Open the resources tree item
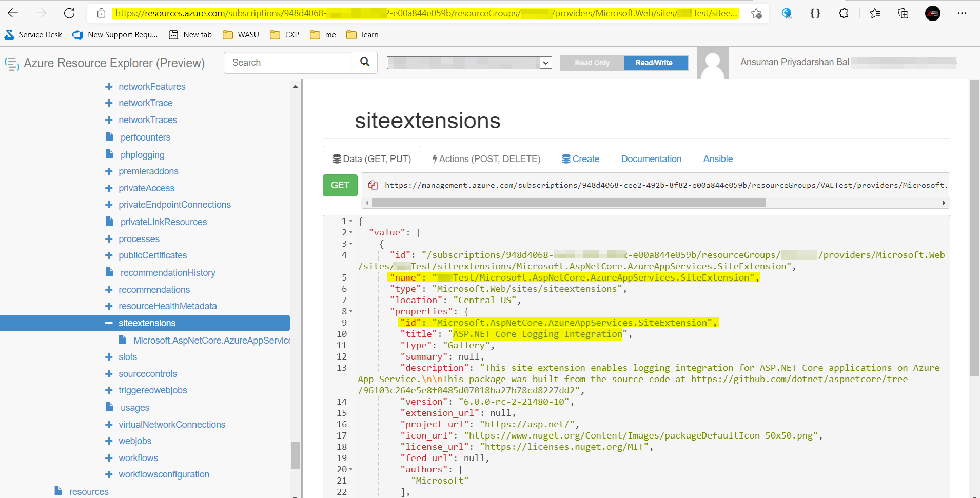 (x=89, y=492)
